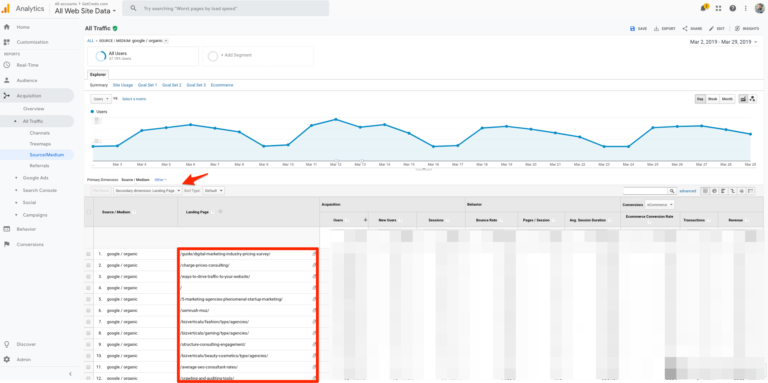Screen dimensions: 768x383
Task: Click the advanced filter link
Action: (x=688, y=191)
